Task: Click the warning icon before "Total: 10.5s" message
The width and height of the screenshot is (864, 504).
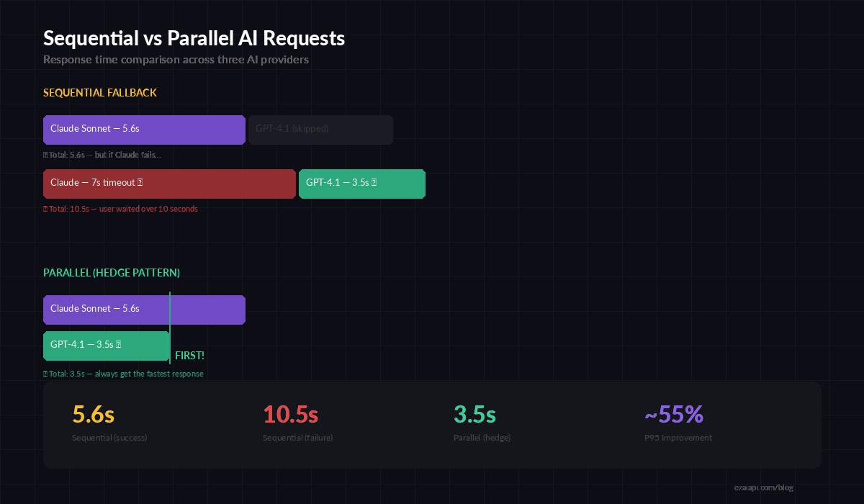Action: click(45, 209)
